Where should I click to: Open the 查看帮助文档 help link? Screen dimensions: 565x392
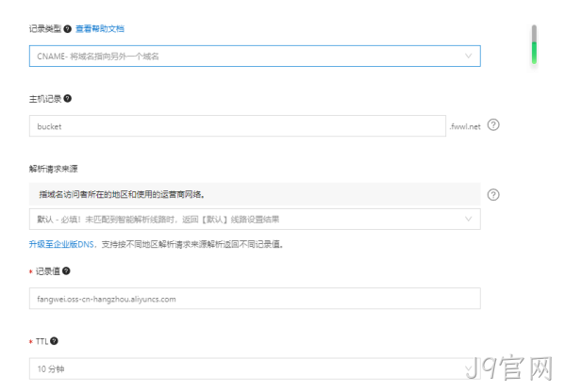tap(100, 29)
